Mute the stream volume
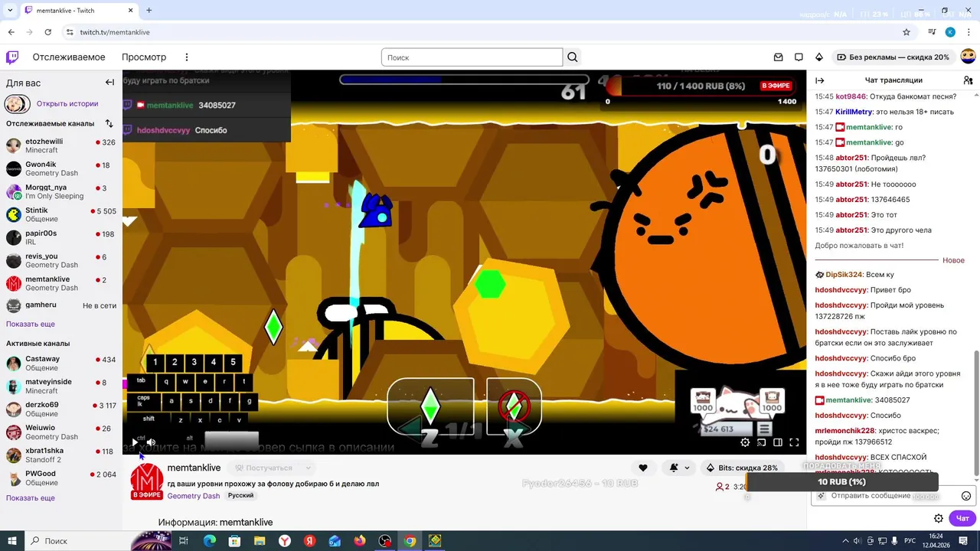 point(152,442)
